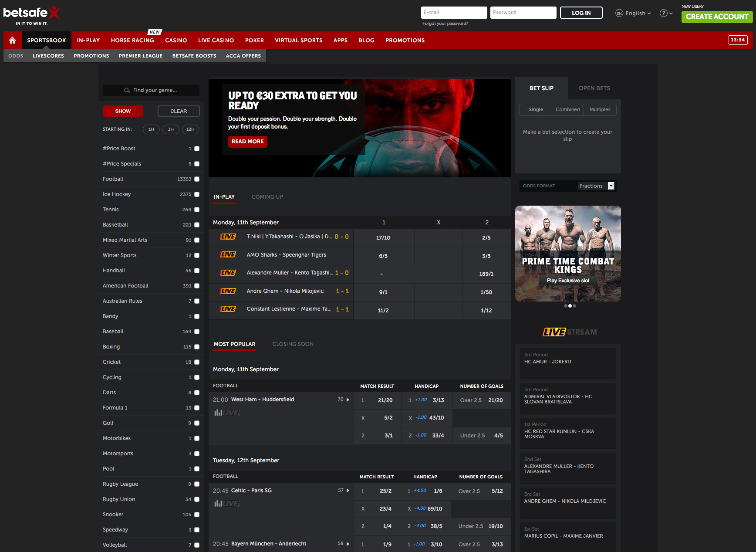Open the Live Casino navigation item
Screen dimensions: 756x552
[216, 40]
